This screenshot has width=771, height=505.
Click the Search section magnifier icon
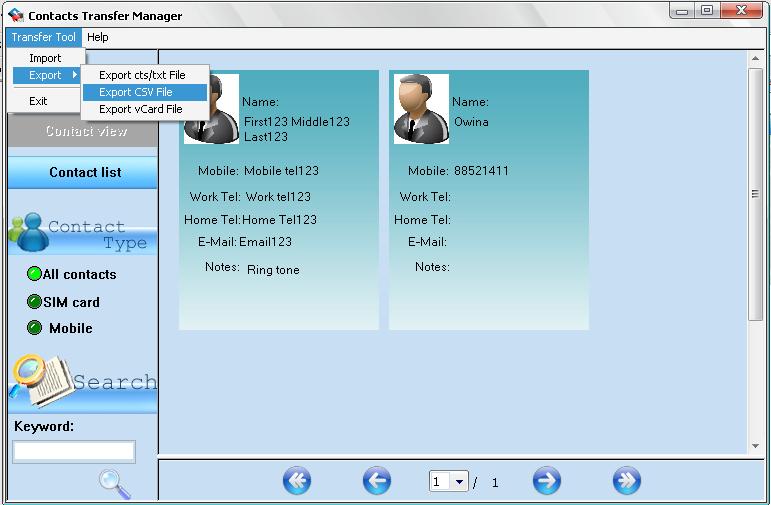pos(40,380)
